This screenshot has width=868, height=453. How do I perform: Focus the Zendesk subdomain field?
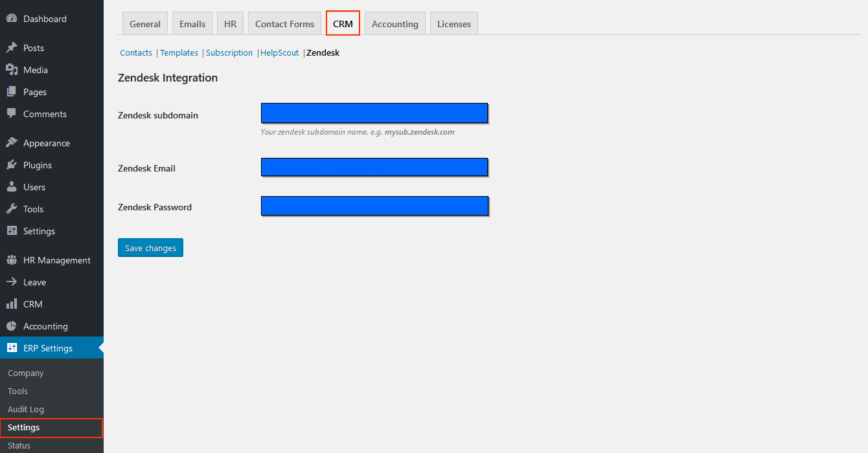(x=374, y=113)
